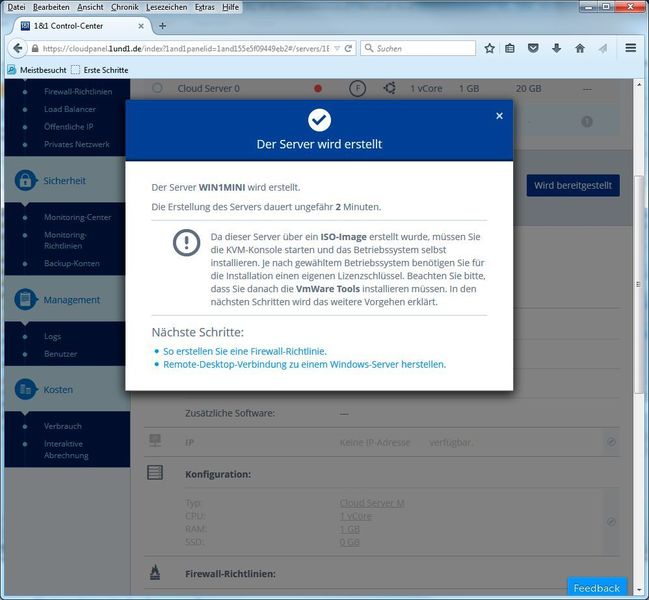Click the Feedback button
Viewport: 649px width, 600px height.
pyautogui.click(x=596, y=588)
